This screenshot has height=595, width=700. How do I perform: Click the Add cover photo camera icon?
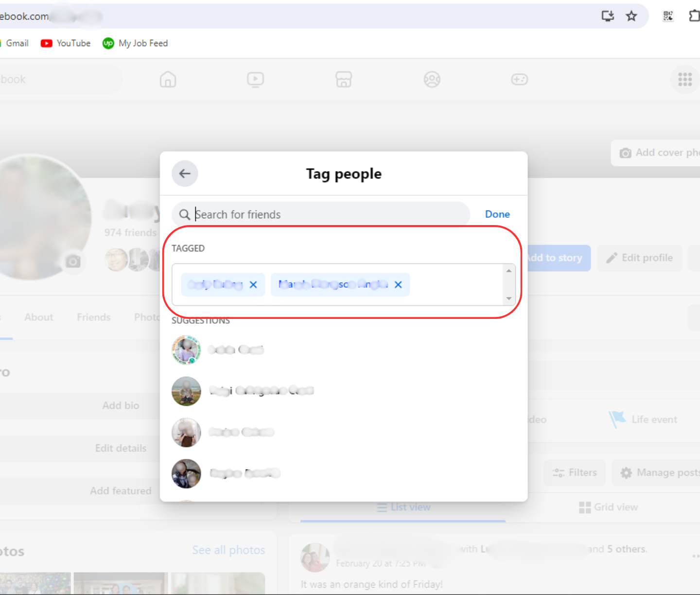(625, 153)
